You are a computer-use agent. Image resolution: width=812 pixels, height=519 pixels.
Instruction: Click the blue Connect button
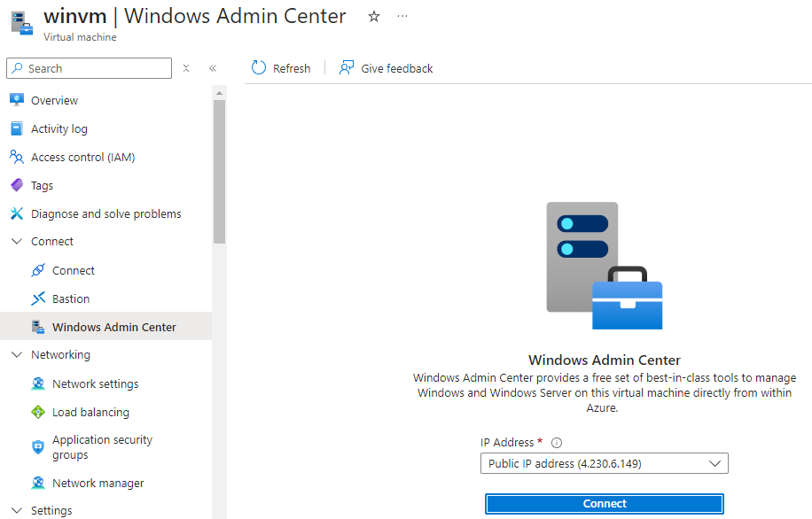click(x=605, y=503)
